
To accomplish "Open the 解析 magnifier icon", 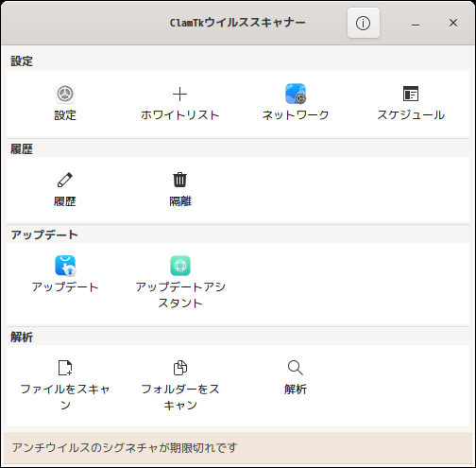I will [296, 368].
